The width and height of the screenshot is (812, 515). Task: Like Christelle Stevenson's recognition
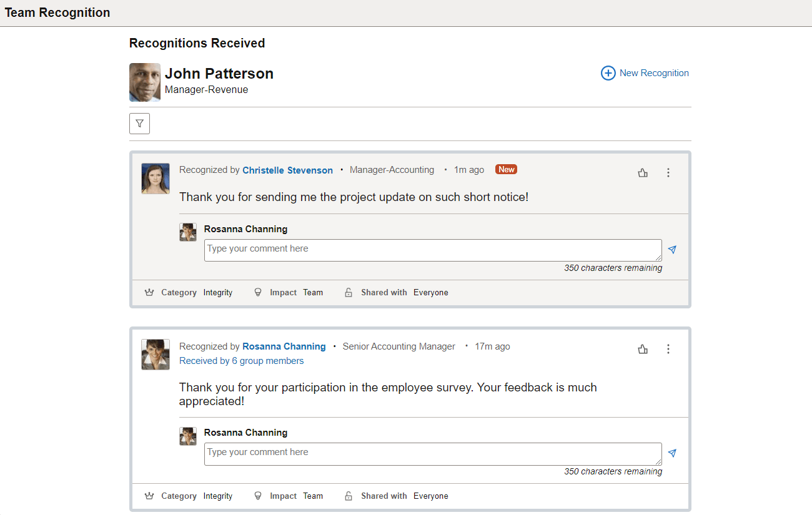pyautogui.click(x=643, y=172)
